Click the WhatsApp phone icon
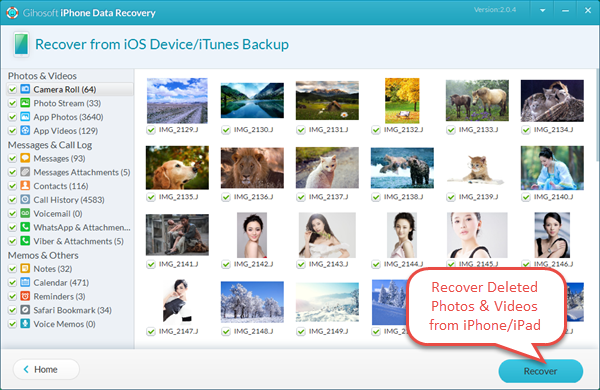The image size is (600, 390). 25,227
